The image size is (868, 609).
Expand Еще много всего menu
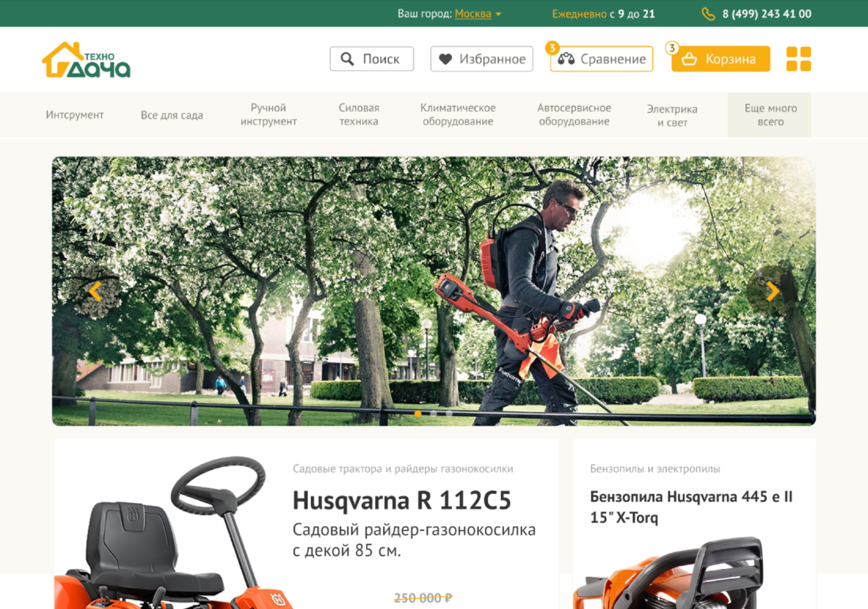(769, 115)
